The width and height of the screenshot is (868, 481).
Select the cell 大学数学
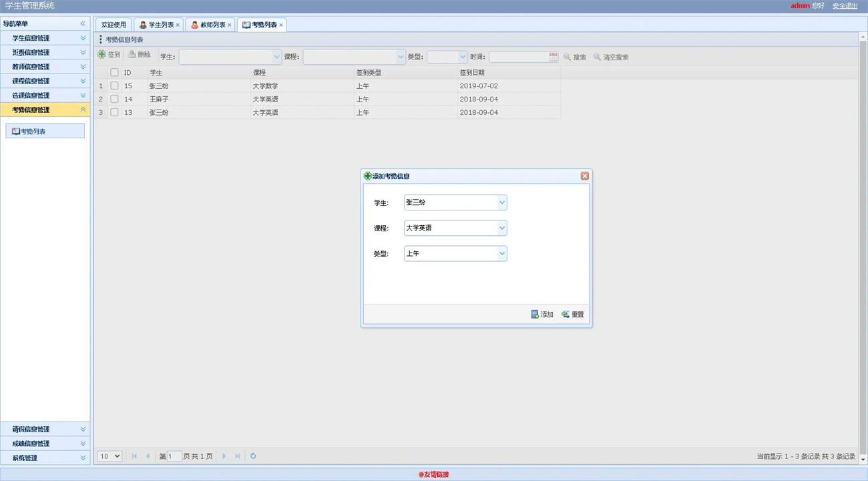point(302,86)
